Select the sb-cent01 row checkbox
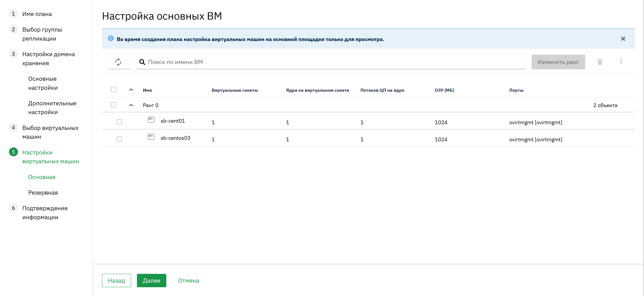The width and height of the screenshot is (644, 296). click(x=120, y=122)
